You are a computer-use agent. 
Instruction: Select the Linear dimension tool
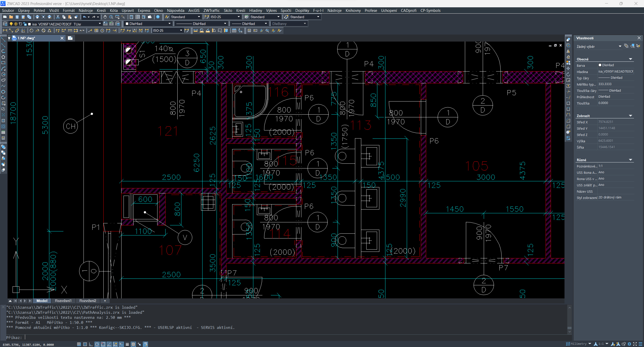[5, 30]
